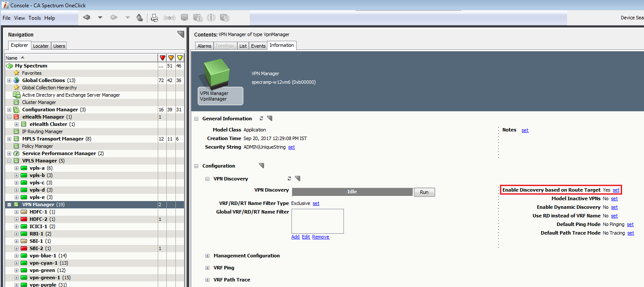Switch to the Users tab

[x=59, y=46]
